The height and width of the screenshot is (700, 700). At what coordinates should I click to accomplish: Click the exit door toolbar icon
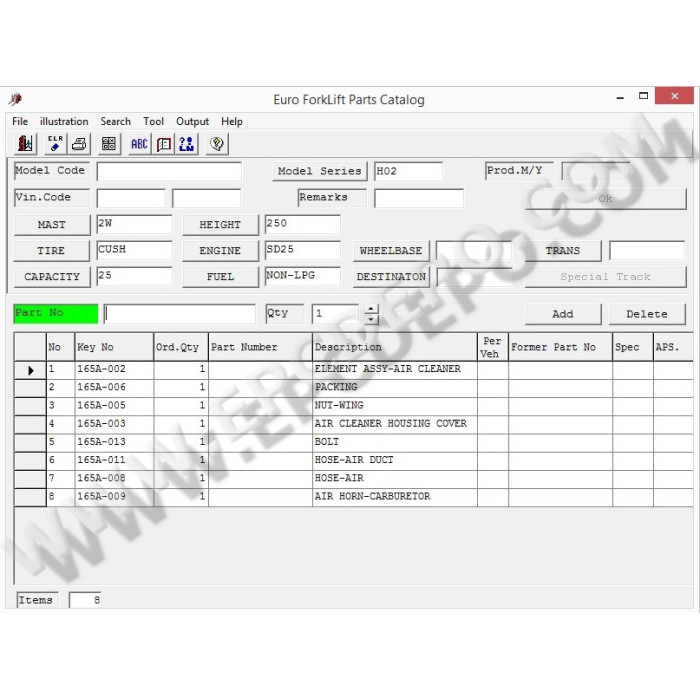coord(25,144)
